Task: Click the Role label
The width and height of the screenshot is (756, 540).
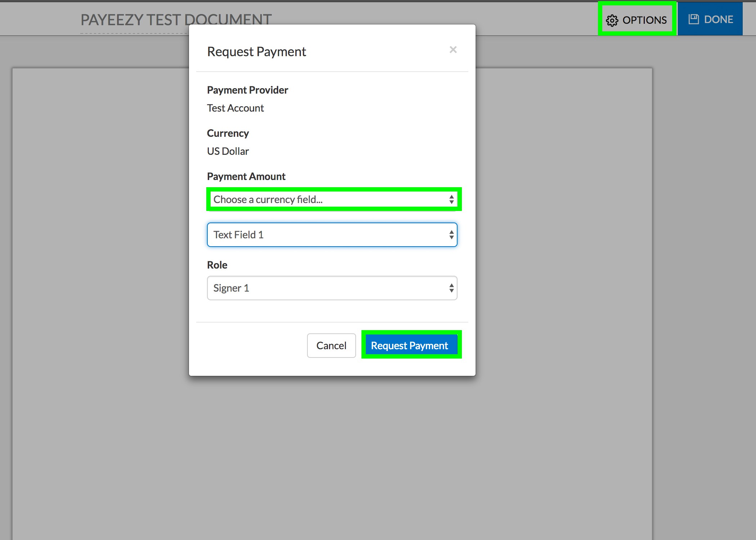Action: coord(217,265)
